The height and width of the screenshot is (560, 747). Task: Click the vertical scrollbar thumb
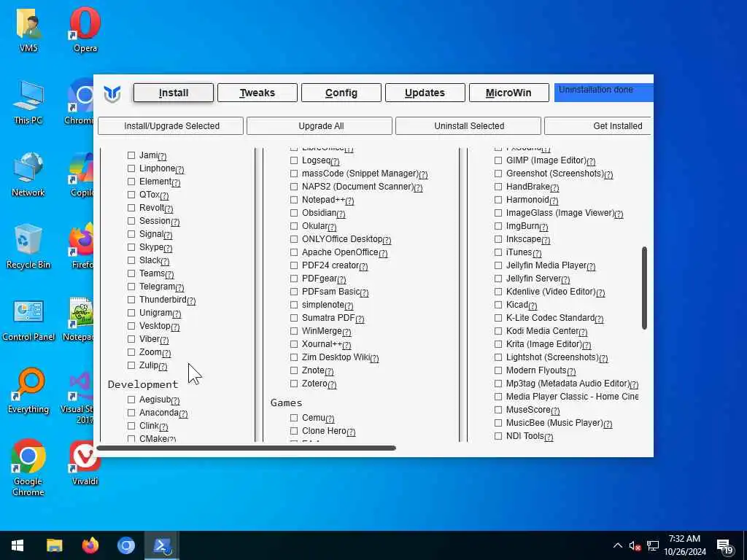pos(645,288)
